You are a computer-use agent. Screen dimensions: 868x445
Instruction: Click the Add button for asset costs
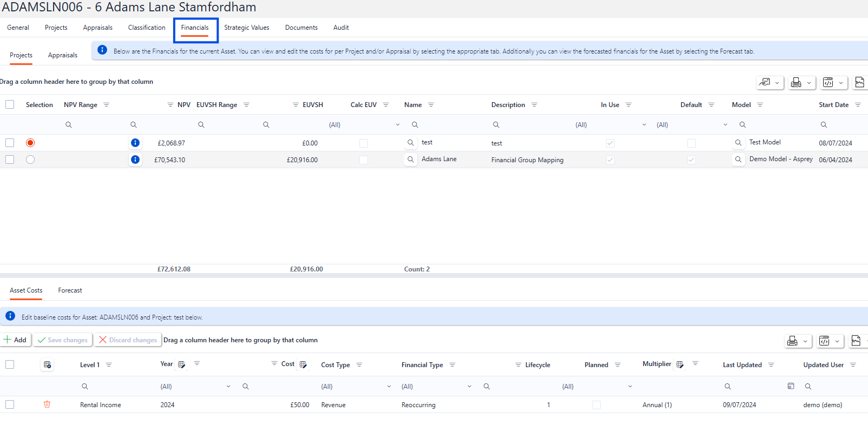click(x=16, y=340)
